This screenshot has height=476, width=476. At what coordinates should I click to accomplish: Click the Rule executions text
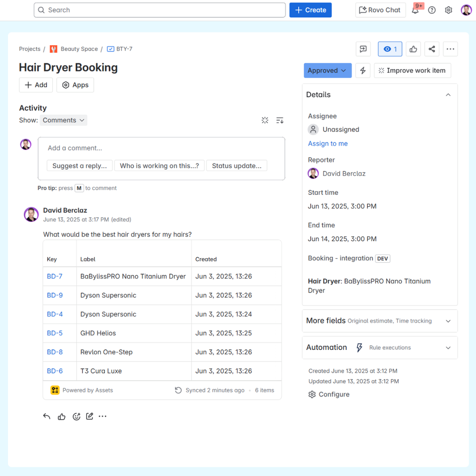click(x=390, y=347)
